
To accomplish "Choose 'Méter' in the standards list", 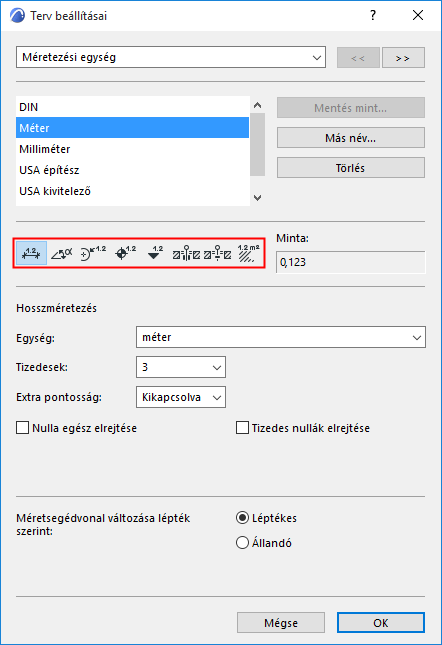I will click(132, 128).
